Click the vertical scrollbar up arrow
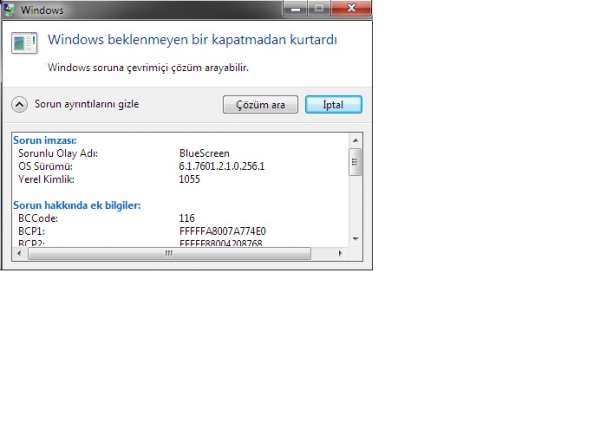 tap(355, 140)
